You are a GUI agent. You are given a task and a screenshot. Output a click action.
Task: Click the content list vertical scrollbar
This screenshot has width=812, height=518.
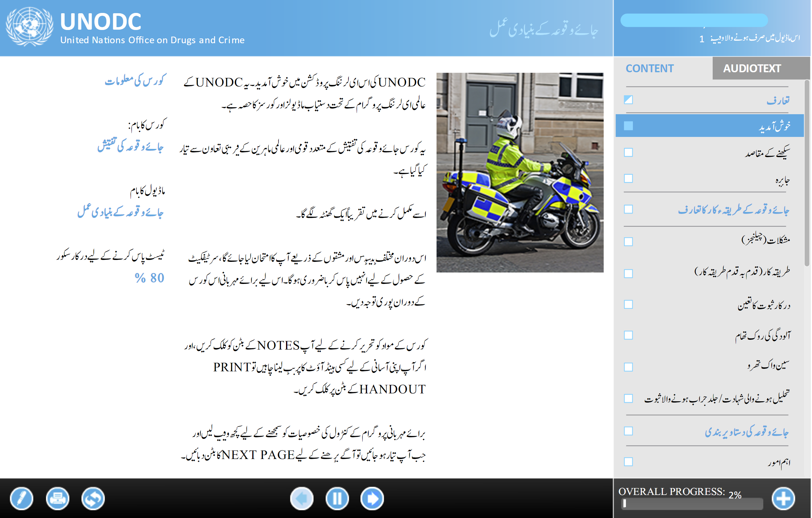(807, 173)
